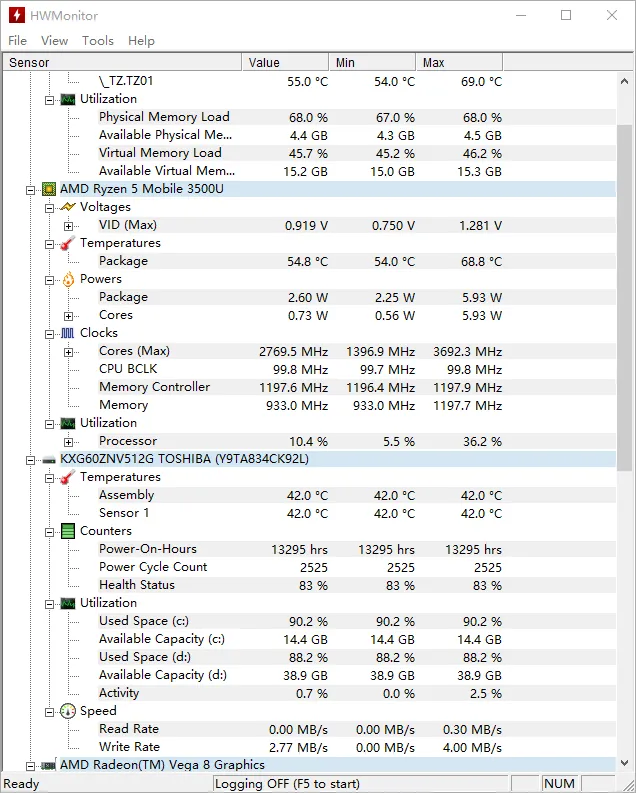Collapse the Powers section
The image size is (636, 793).
49,280
